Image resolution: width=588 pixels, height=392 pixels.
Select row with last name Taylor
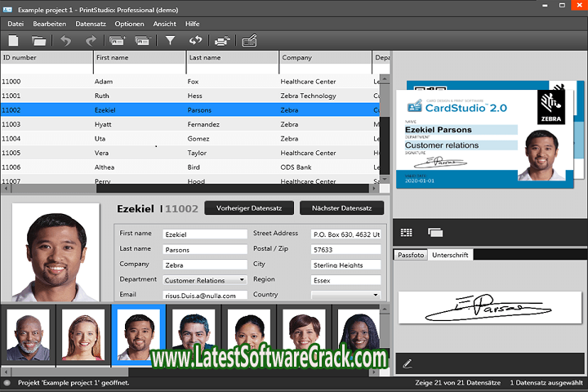pos(190,153)
